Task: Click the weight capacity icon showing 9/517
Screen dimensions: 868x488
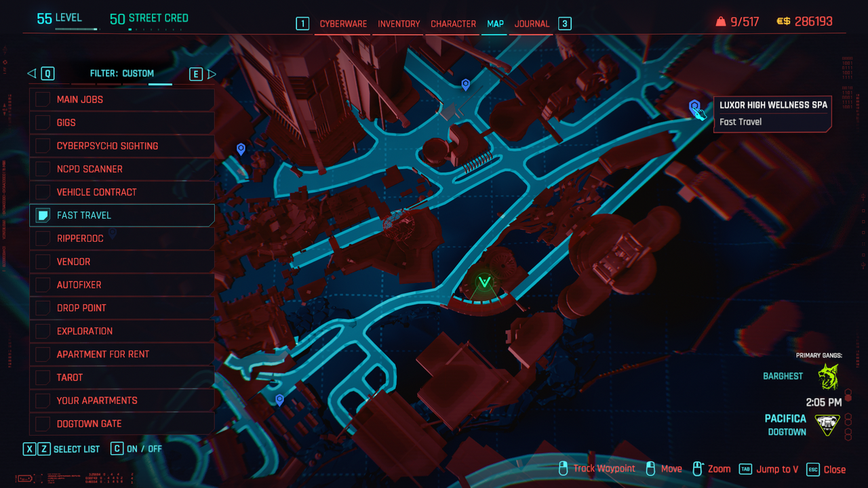Action: pos(720,22)
